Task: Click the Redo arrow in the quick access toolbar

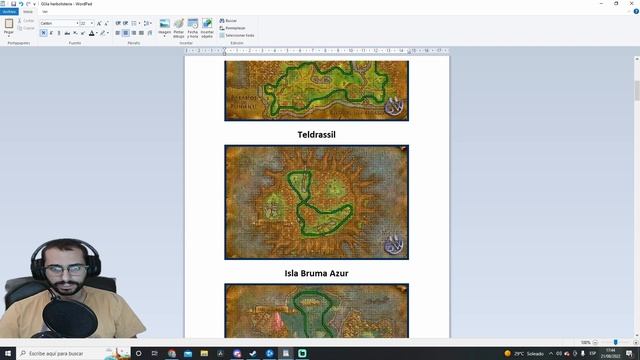Action: coord(28,4)
